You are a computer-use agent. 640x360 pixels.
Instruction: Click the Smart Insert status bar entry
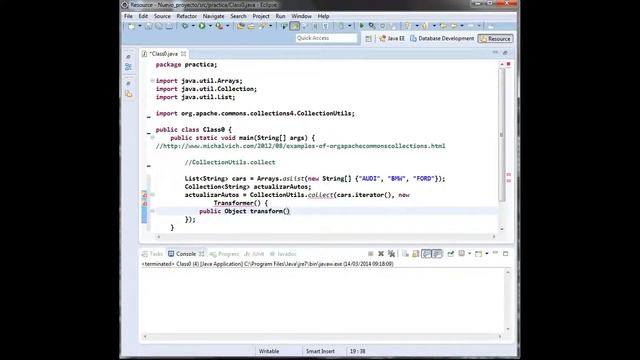click(320, 351)
